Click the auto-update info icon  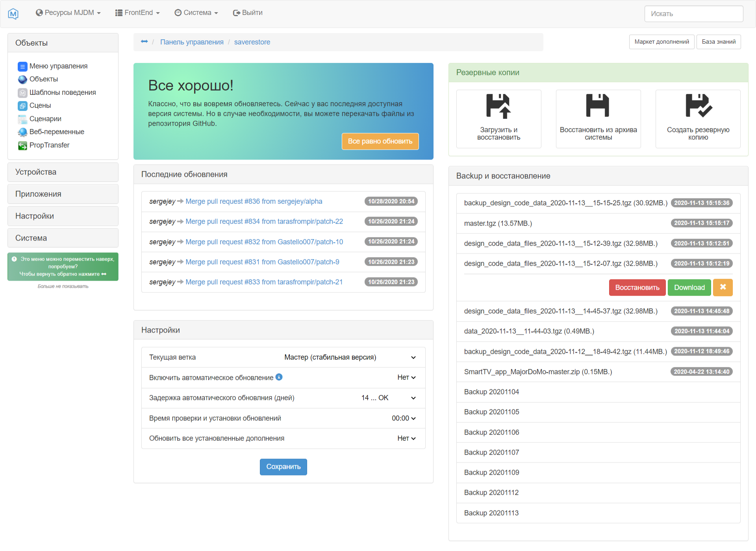pyautogui.click(x=279, y=377)
